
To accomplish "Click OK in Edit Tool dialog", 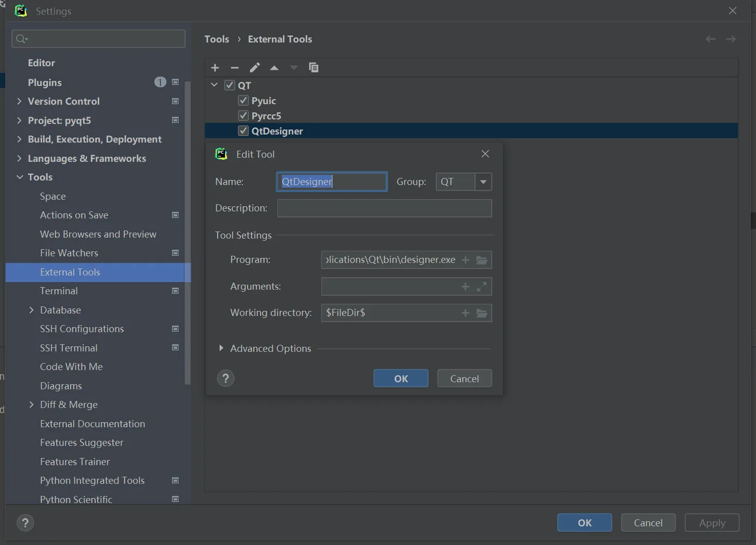I will click(401, 378).
